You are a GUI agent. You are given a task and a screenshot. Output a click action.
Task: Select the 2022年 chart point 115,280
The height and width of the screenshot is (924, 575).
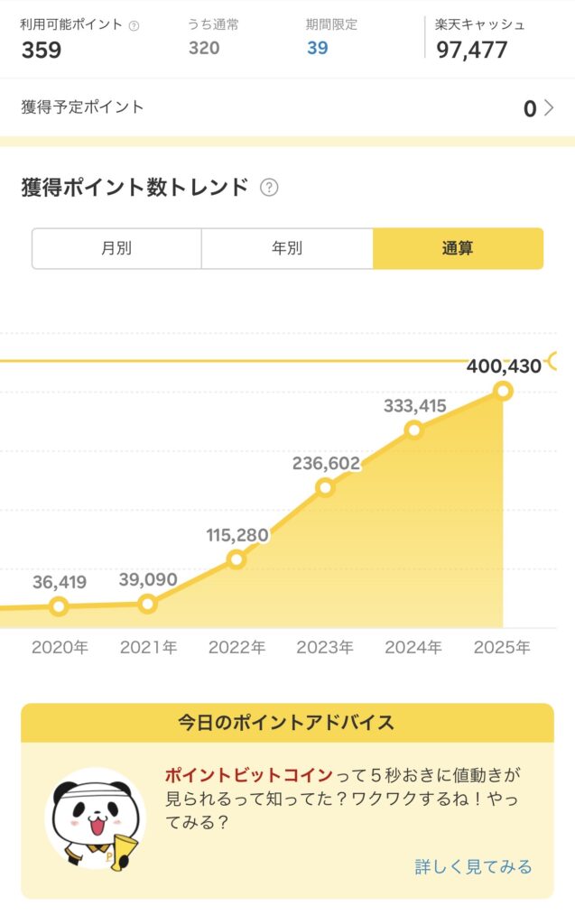pyautogui.click(x=236, y=559)
